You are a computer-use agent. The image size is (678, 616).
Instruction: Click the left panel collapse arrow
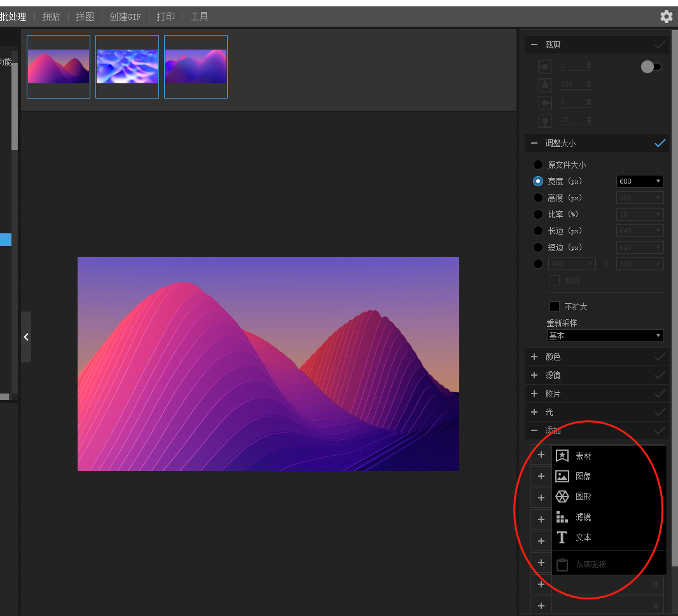pyautogui.click(x=26, y=337)
